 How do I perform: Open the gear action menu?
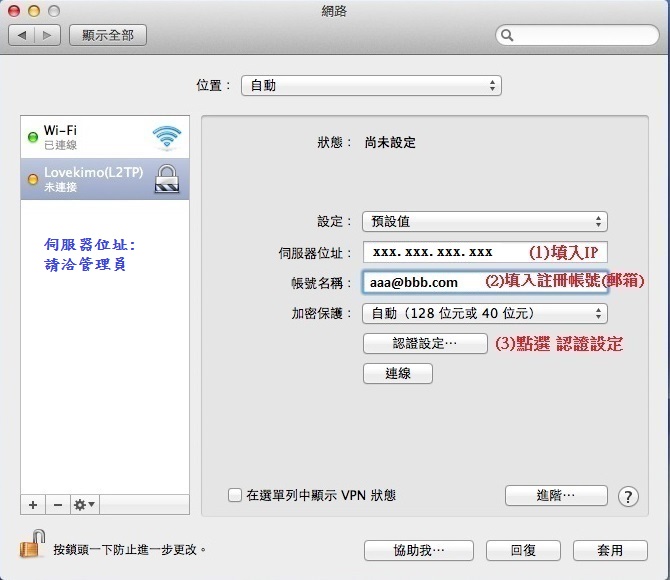tap(85, 505)
